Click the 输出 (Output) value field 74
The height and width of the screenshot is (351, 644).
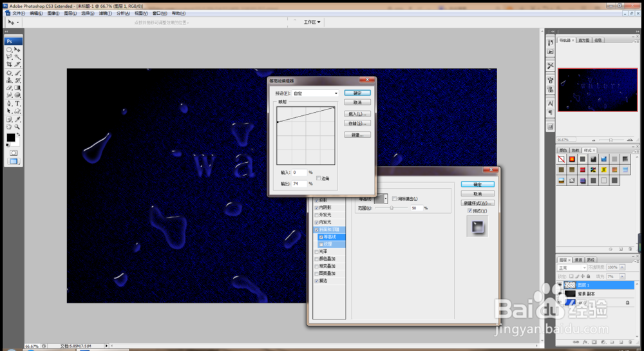(x=299, y=184)
